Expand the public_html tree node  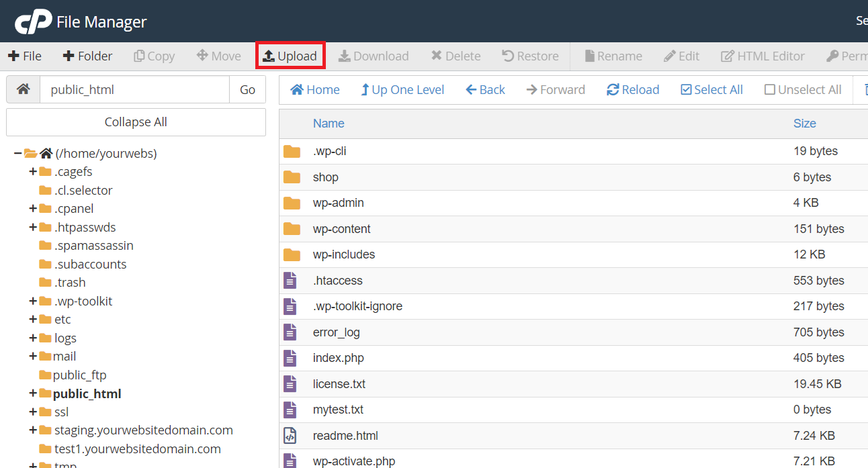coord(32,393)
